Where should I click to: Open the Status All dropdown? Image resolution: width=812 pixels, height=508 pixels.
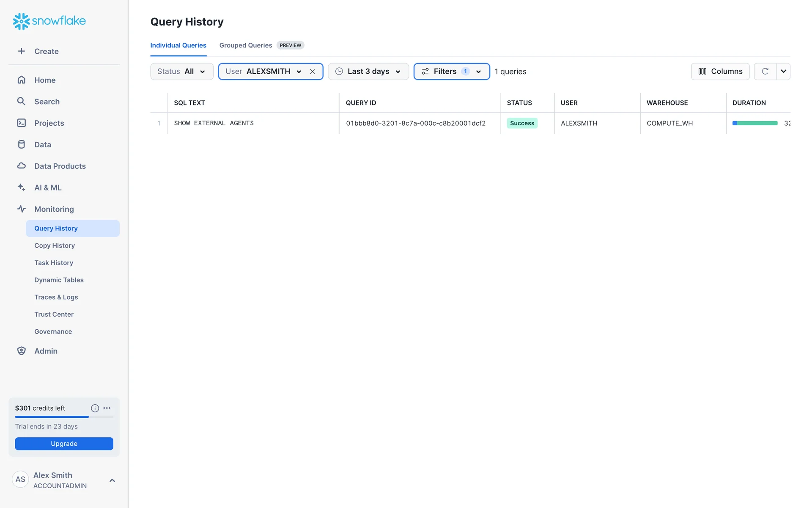point(181,71)
